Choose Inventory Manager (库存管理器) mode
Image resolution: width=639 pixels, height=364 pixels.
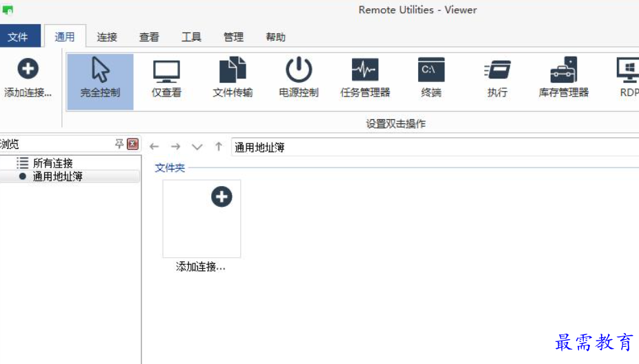564,77
